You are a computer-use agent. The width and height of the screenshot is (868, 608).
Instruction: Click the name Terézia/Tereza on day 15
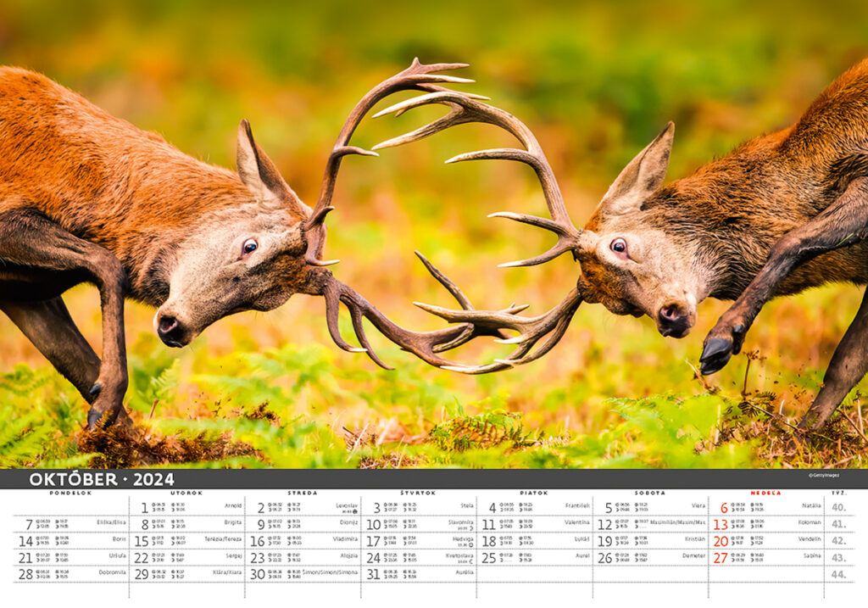point(222,538)
